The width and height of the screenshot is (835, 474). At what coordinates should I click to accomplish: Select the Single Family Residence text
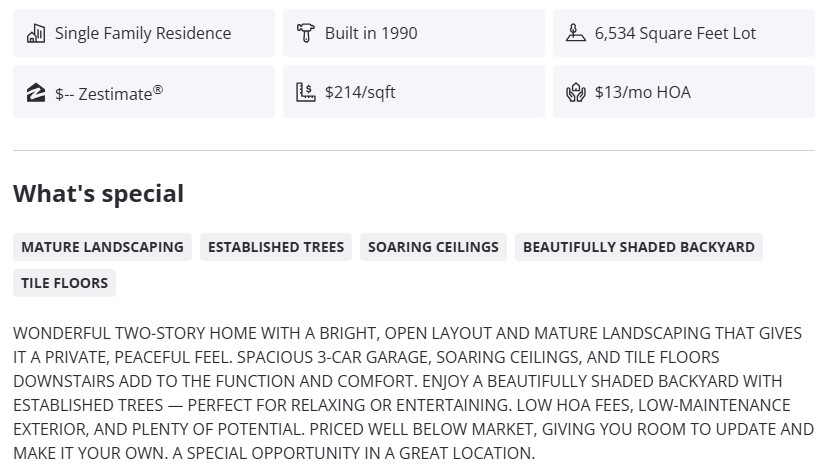coord(143,33)
